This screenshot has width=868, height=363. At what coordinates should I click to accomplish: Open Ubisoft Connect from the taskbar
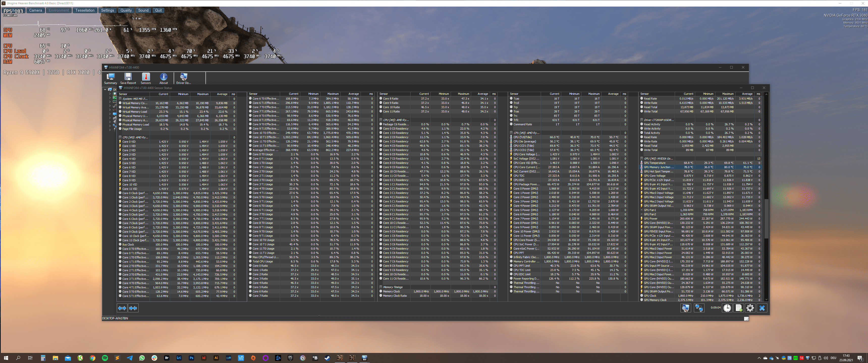pyautogui.click(x=303, y=358)
